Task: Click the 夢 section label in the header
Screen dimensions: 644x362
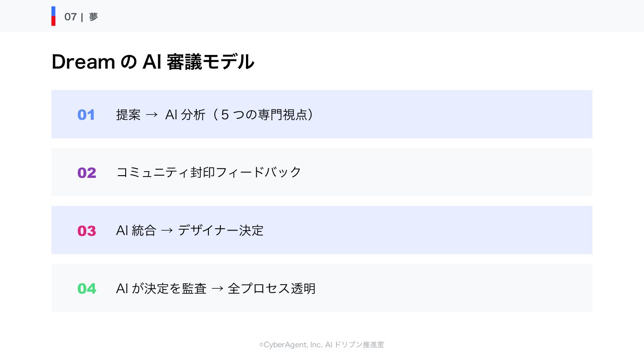Action: (93, 17)
